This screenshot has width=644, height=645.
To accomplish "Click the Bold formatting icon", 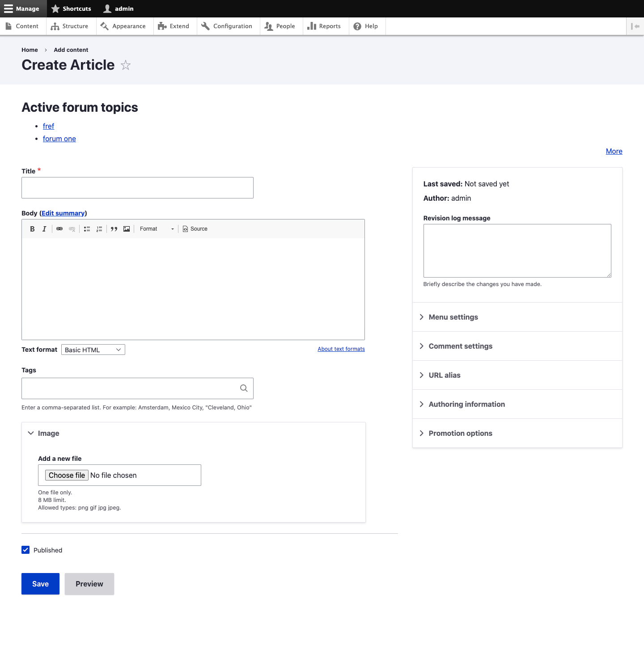I will (x=32, y=229).
